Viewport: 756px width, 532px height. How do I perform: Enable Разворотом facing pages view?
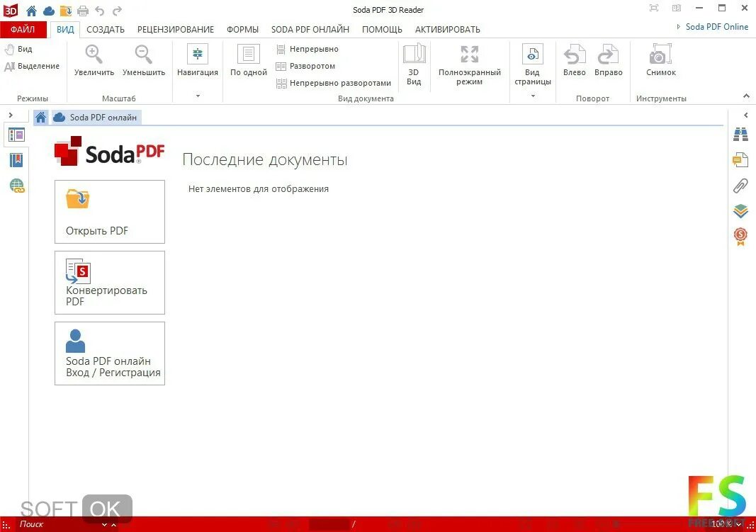[305, 66]
